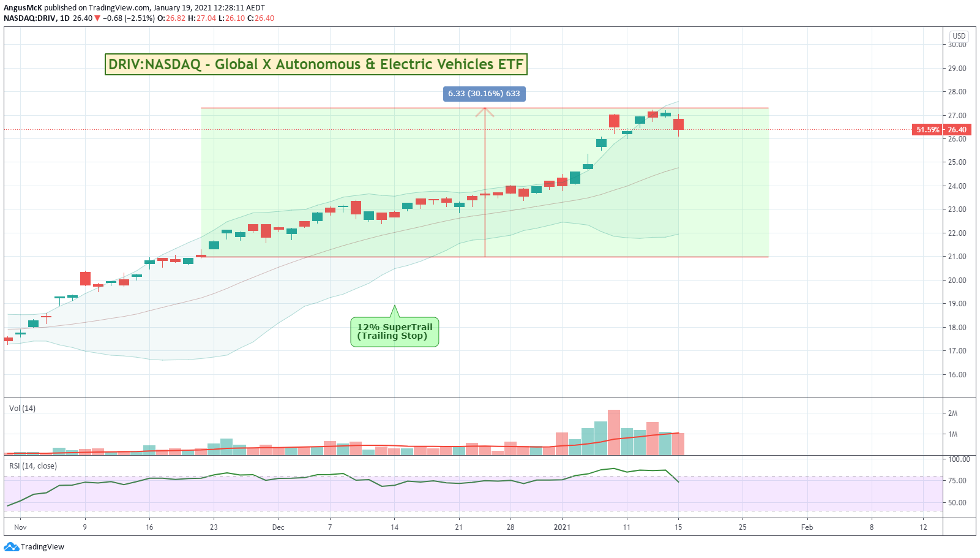Click the NASDAQ:DRIV, 1D symbol text
The height and width of the screenshot is (558, 980).
coord(37,18)
